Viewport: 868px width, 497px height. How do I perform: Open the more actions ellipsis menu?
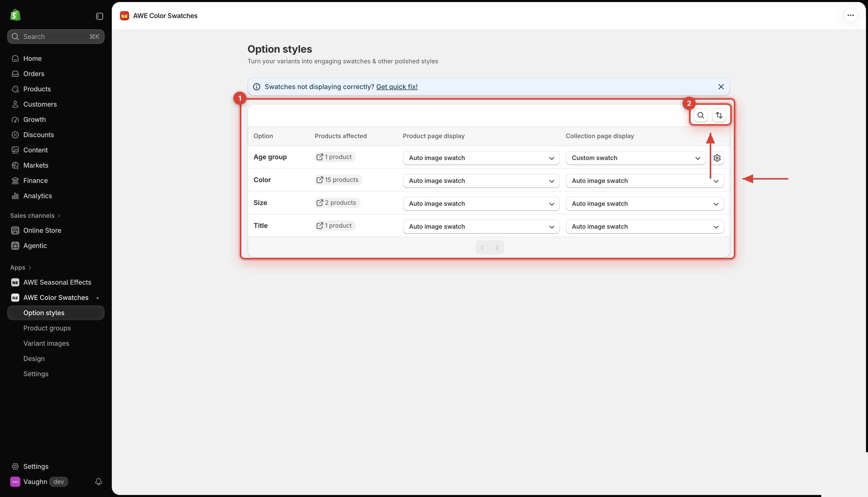851,15
